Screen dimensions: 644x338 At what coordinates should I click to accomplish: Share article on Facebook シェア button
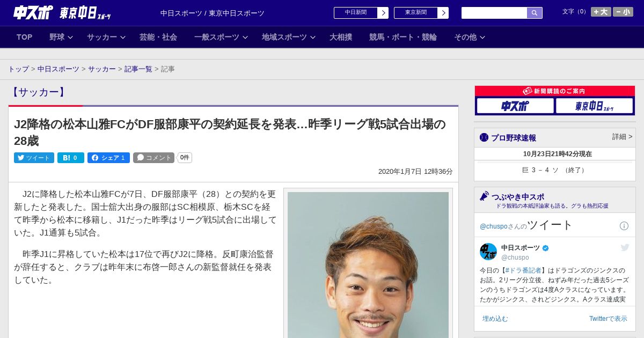point(108,158)
